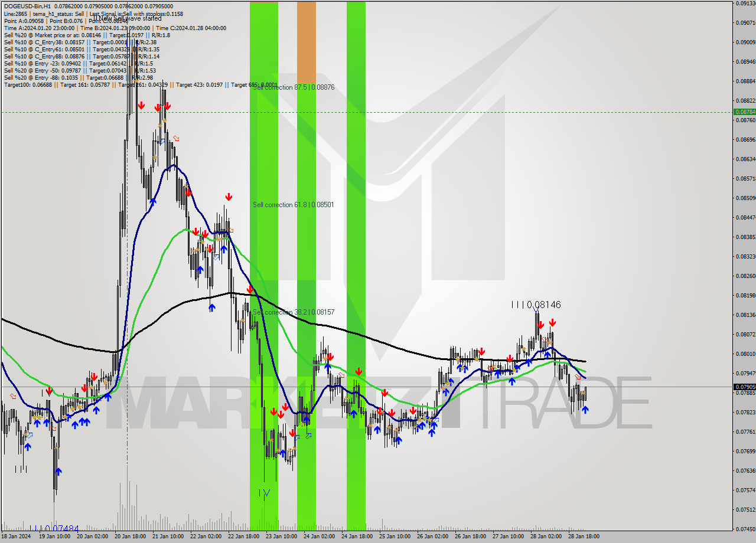Click the '27 Jan 10:00' time label
The width and height of the screenshot is (756, 543).
[x=508, y=537]
